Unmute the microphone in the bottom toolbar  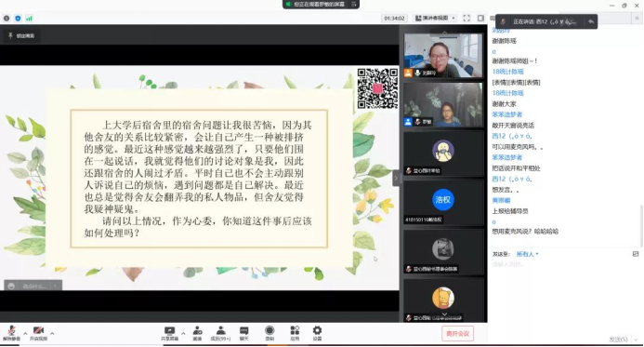point(11,333)
